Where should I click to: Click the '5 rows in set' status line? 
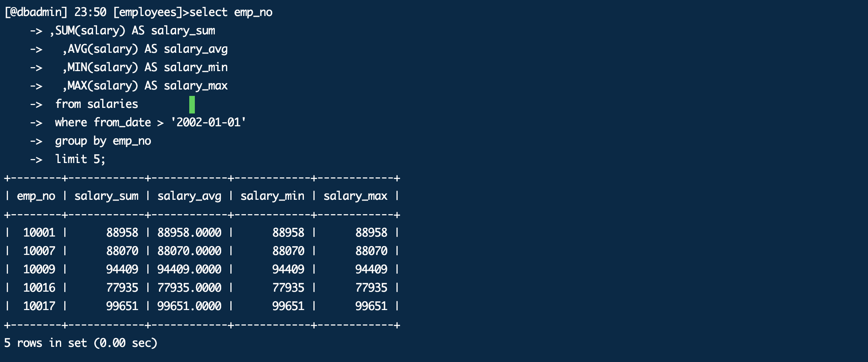[81, 343]
